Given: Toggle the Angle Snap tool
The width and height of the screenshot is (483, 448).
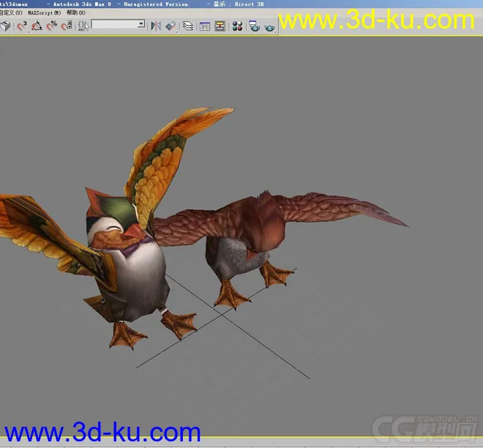Looking at the screenshot, I should pos(37,26).
